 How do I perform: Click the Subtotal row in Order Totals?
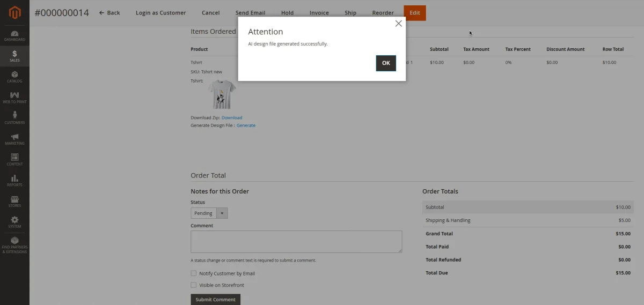pyautogui.click(x=528, y=207)
